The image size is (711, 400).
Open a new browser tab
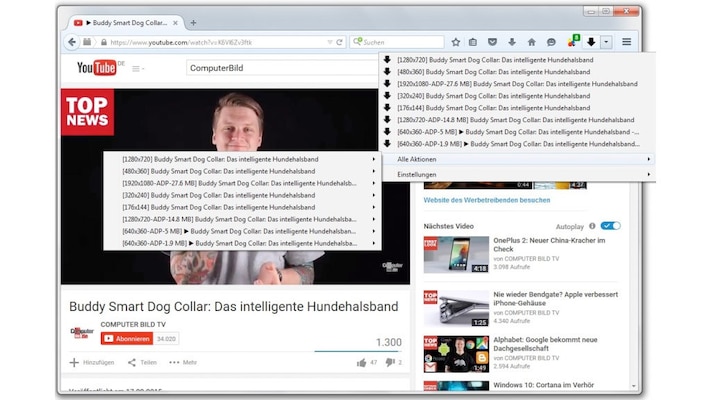coord(193,22)
